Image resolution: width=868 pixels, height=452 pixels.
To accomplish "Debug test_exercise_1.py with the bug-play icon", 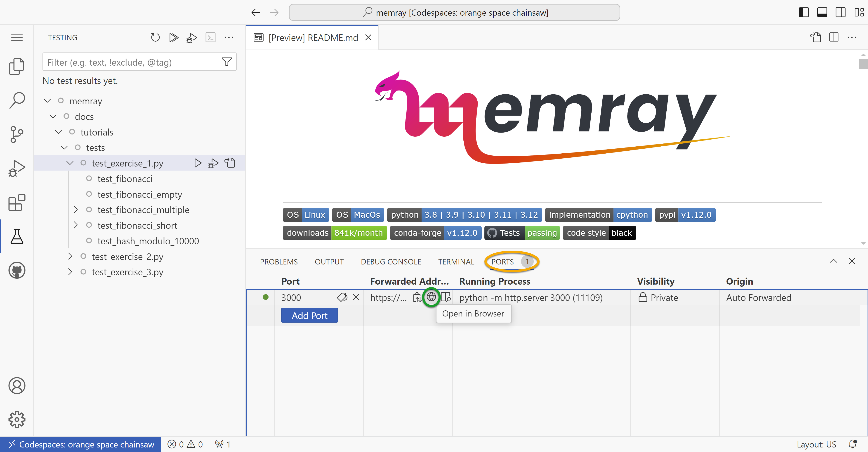I will pos(213,163).
